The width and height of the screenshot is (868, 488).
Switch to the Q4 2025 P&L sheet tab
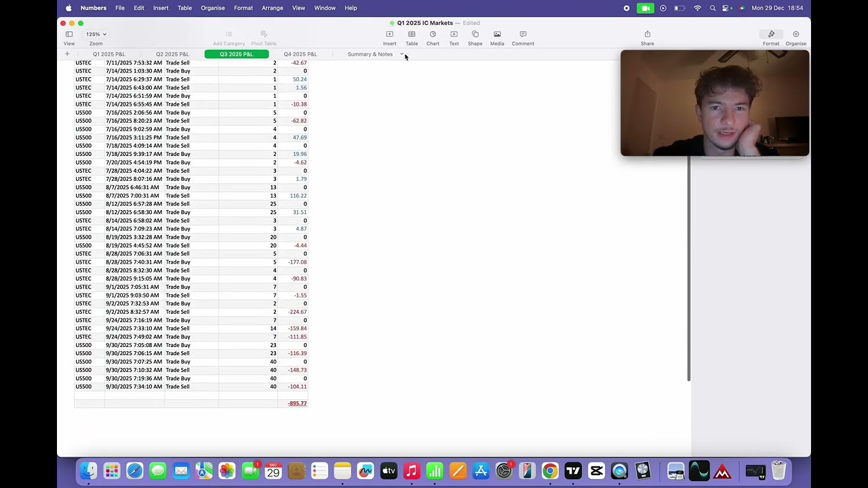tap(300, 54)
